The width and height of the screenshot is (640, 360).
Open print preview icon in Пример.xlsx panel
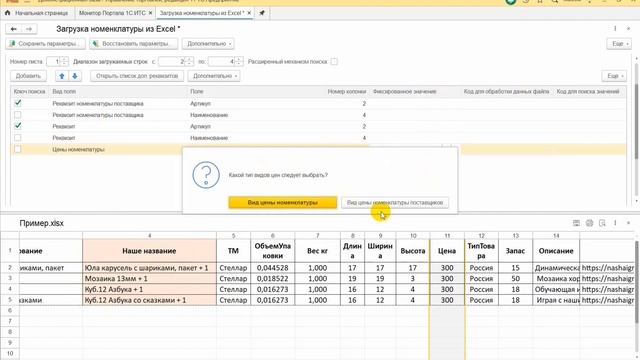tap(602, 223)
